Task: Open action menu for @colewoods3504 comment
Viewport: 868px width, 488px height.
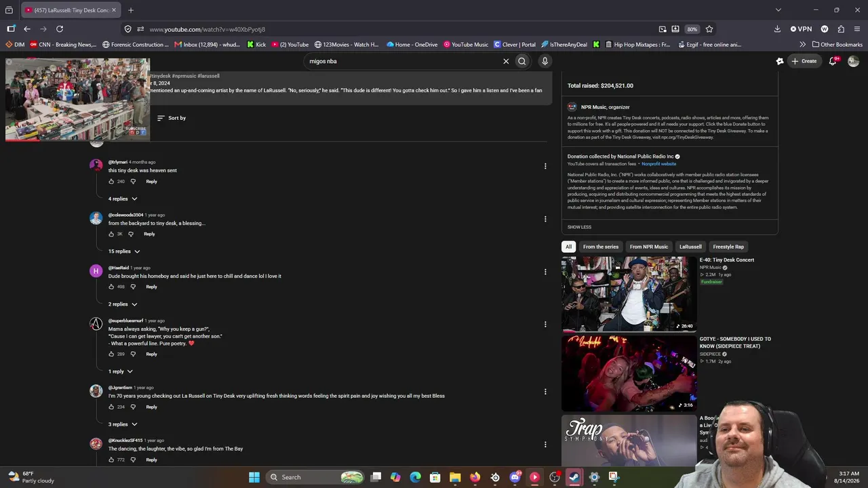Action: pyautogui.click(x=545, y=219)
